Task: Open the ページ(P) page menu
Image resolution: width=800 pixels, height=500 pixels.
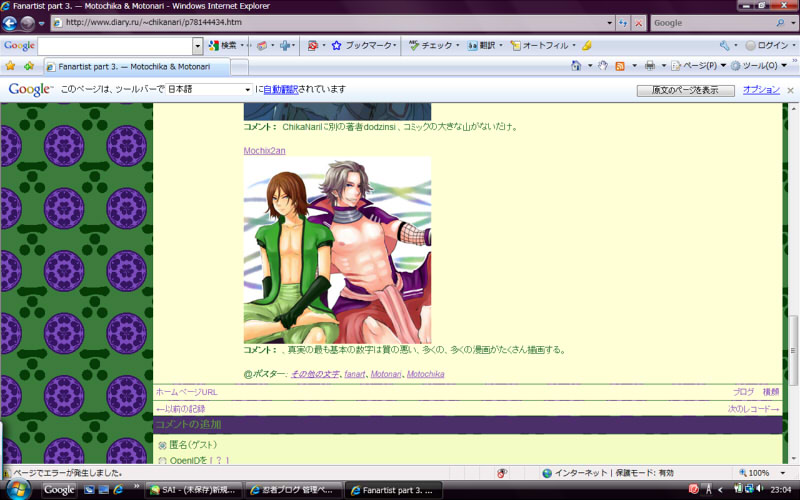Action: tap(698, 66)
